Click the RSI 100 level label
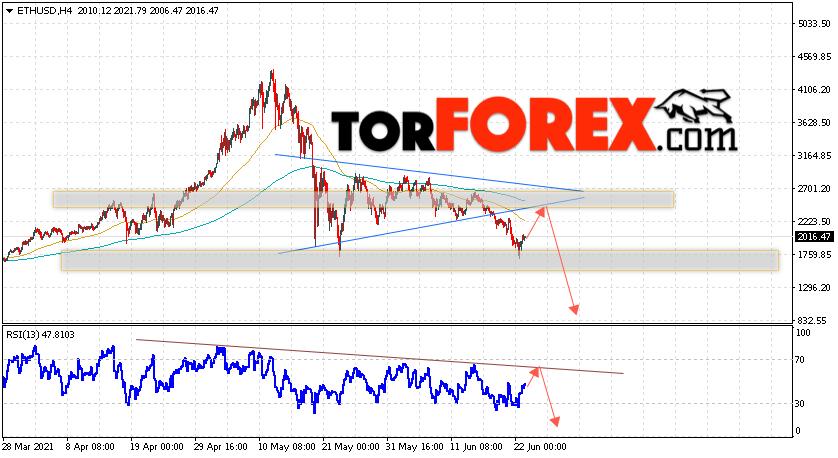Screen dimensions: 838x458 click(x=803, y=332)
